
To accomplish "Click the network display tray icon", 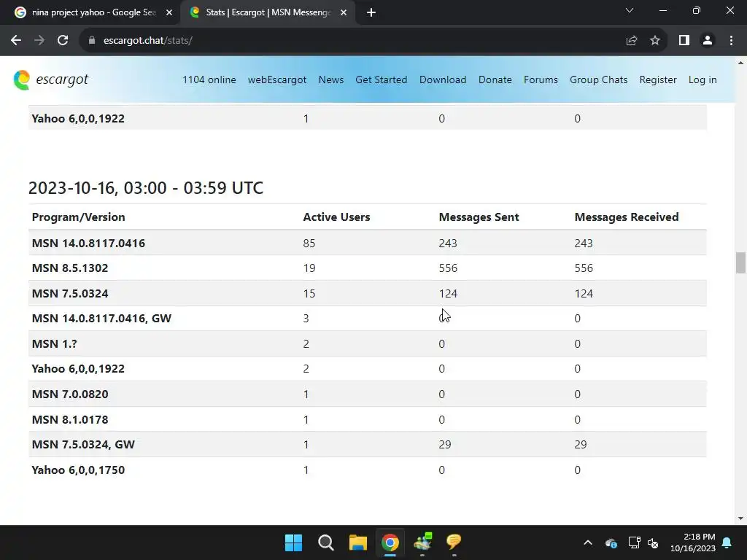I will click(x=634, y=542).
